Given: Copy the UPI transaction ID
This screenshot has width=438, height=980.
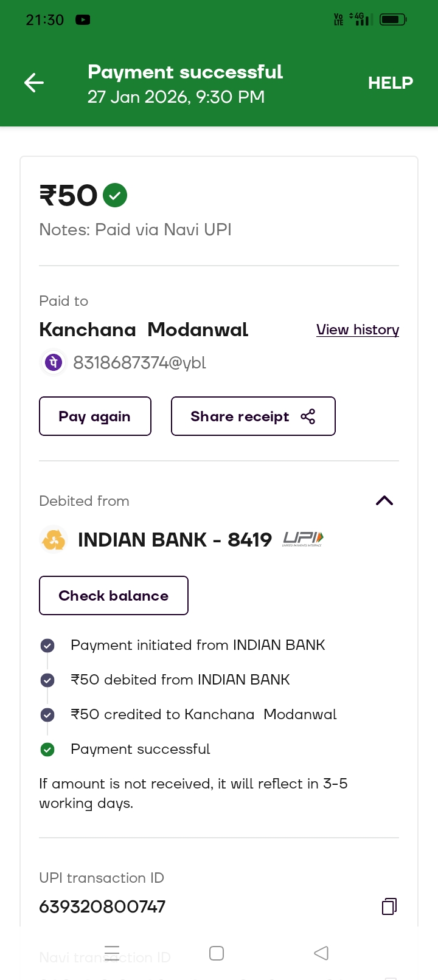Looking at the screenshot, I should pos(389,906).
